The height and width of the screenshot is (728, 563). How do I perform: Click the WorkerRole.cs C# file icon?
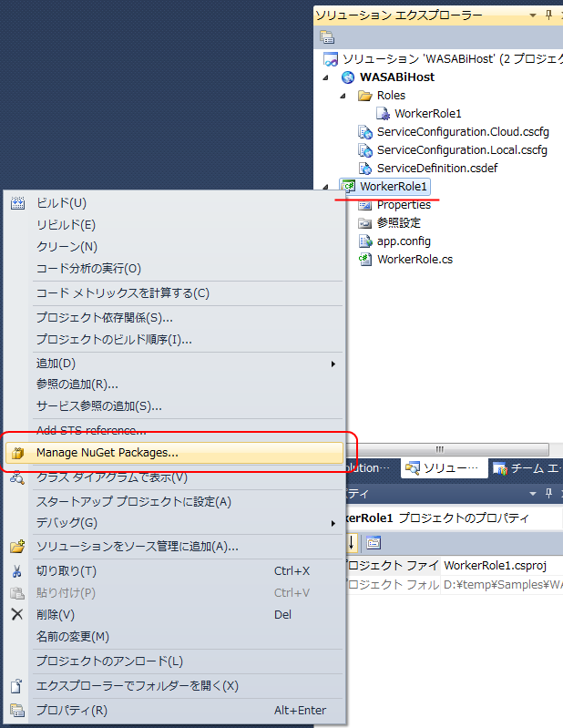point(365,259)
